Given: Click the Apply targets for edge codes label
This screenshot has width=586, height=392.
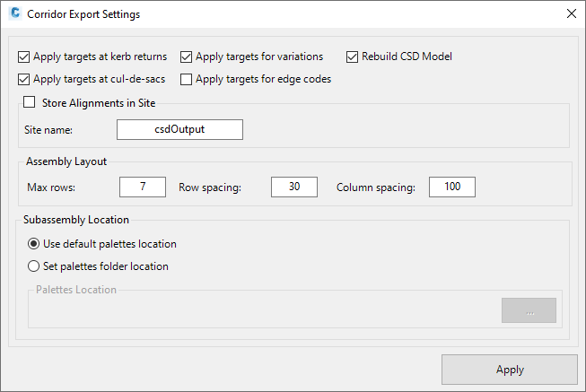Looking at the screenshot, I should pyautogui.click(x=264, y=79).
